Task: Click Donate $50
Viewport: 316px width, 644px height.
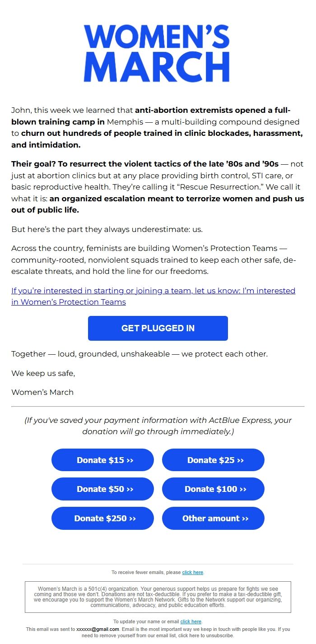Action: click(x=102, y=489)
